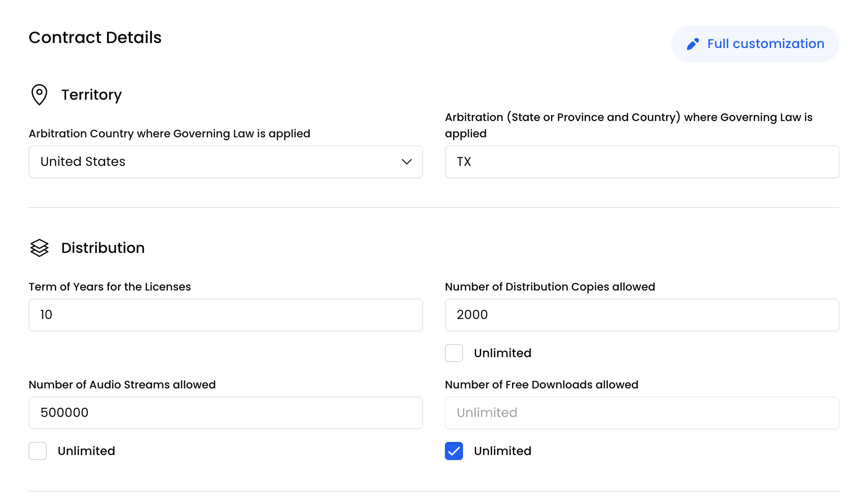Check Unlimited under Audio Streams allowed
This screenshot has height=504, width=868.
[x=38, y=451]
